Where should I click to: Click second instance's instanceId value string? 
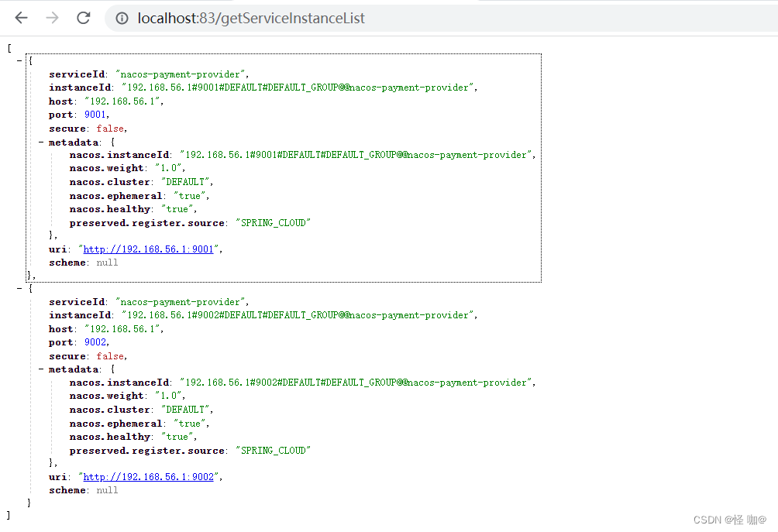(x=298, y=315)
